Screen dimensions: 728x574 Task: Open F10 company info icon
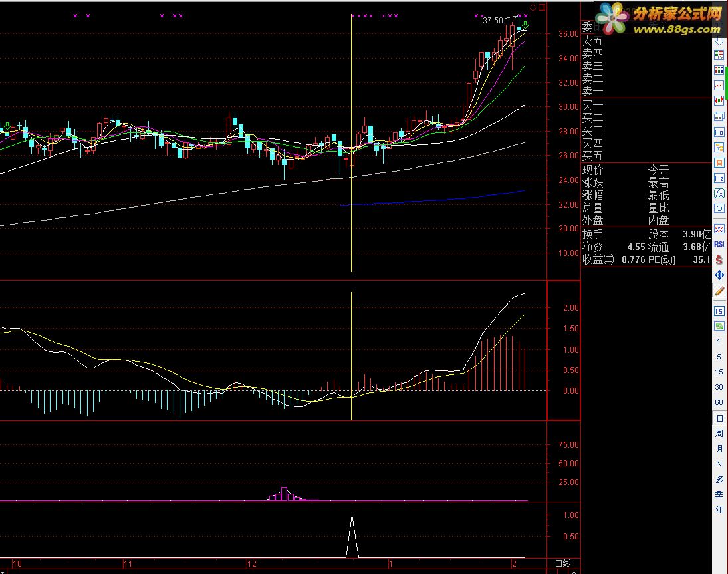coord(719,132)
